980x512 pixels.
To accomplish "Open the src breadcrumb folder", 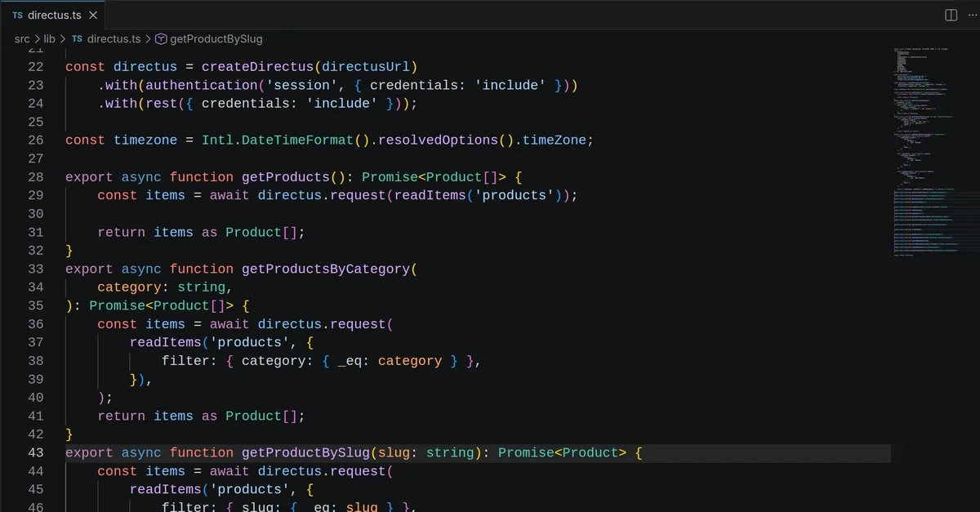I will 22,38.
